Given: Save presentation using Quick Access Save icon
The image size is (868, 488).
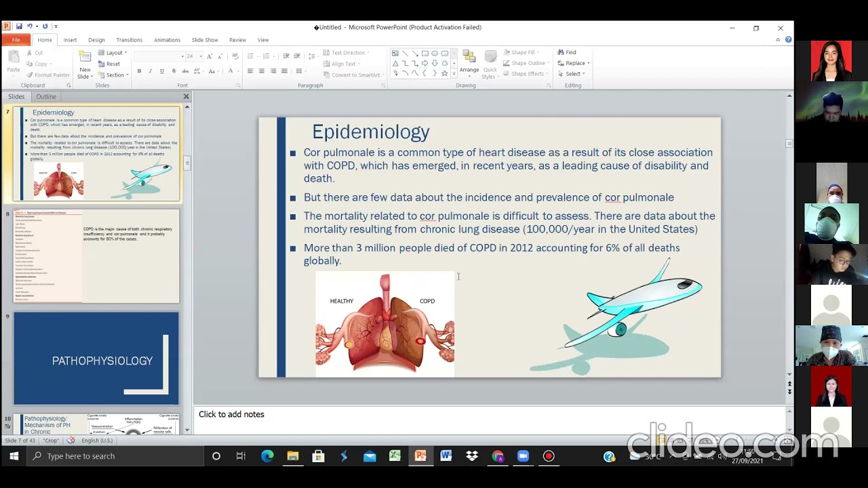Looking at the screenshot, I should [19, 26].
